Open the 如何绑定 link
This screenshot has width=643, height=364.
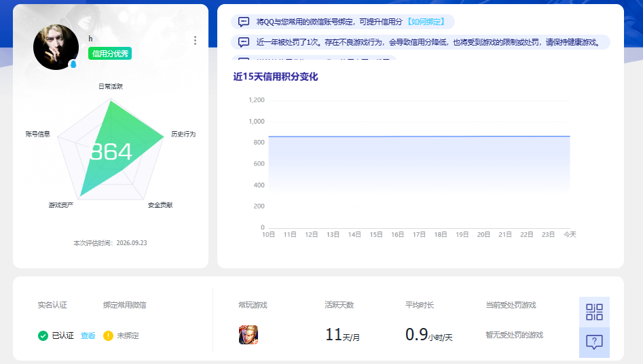point(426,22)
